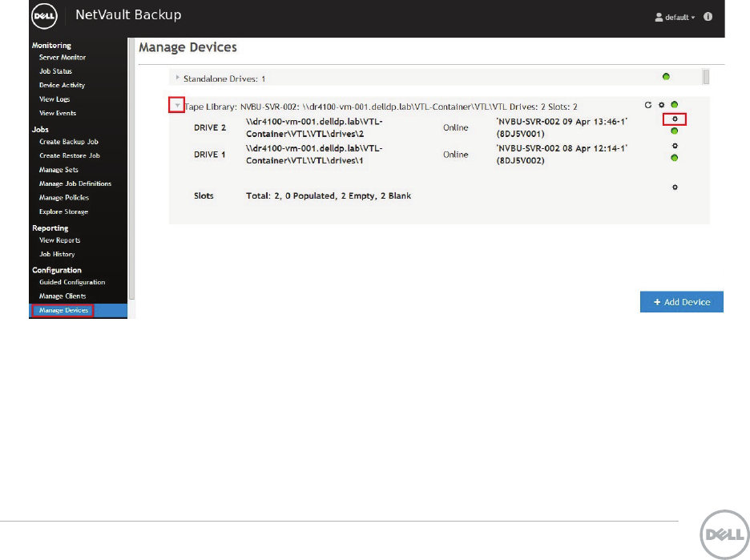Open Job History
Viewport: 750px width, 560px height.
coord(56,254)
